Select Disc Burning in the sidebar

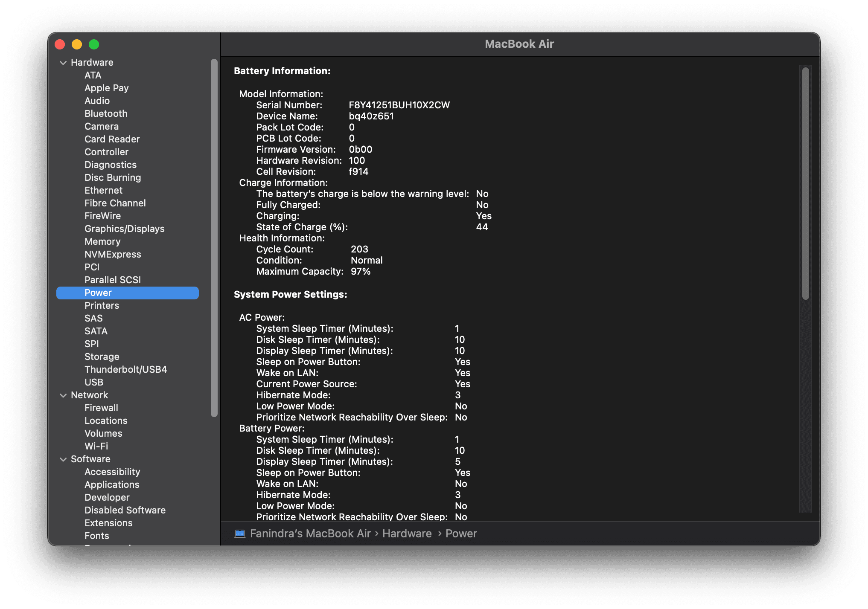pos(113,177)
